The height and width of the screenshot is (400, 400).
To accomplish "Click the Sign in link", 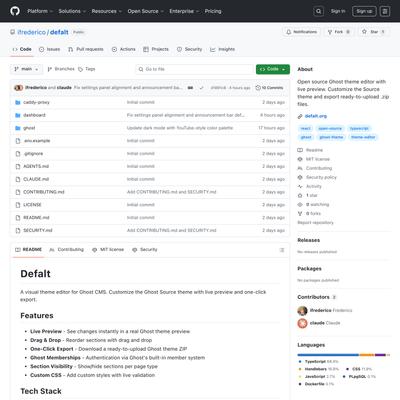I will pos(338,11).
